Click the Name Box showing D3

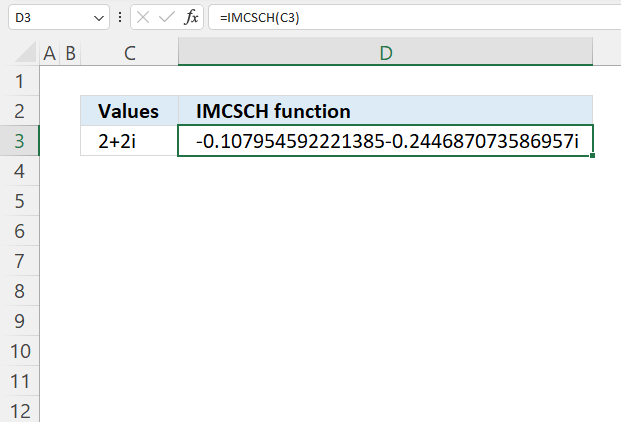(x=59, y=17)
